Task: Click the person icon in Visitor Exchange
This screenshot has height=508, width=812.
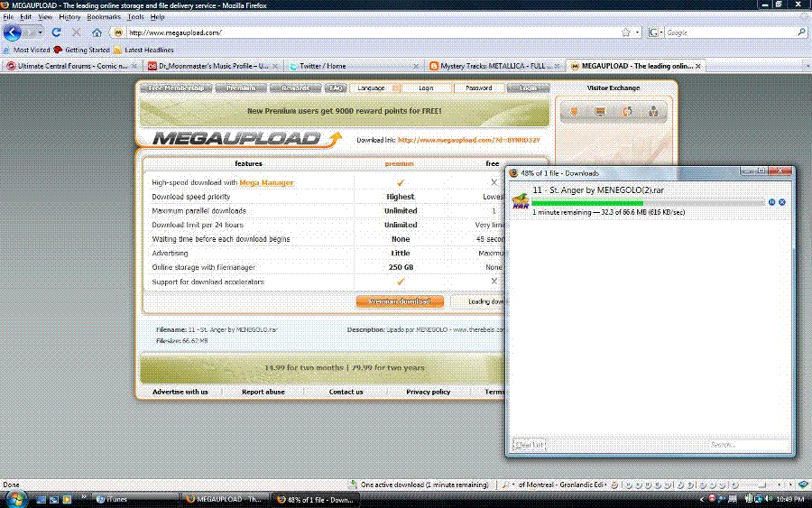Action: tap(653, 111)
